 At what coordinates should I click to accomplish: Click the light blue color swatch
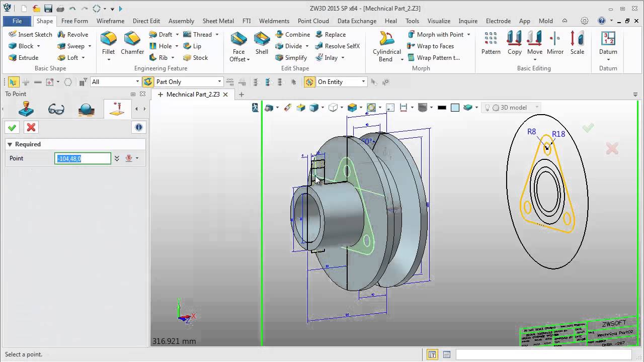click(x=455, y=107)
